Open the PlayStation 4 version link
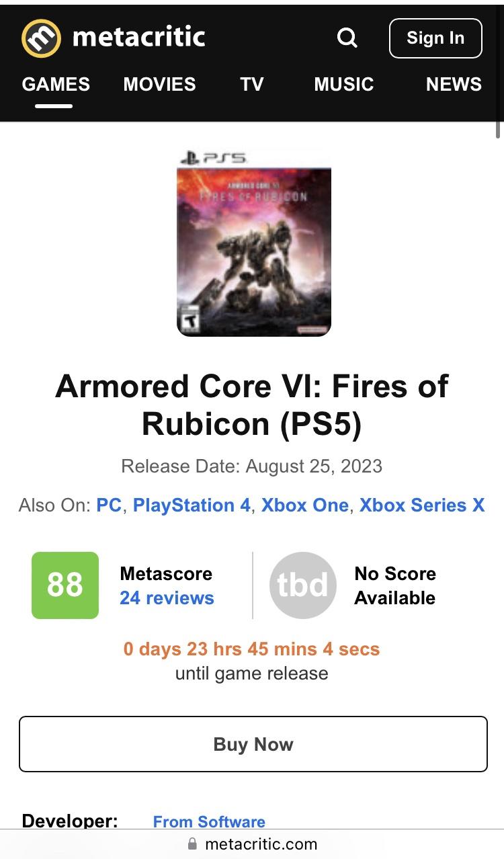This screenshot has height=859, width=504. click(x=192, y=505)
